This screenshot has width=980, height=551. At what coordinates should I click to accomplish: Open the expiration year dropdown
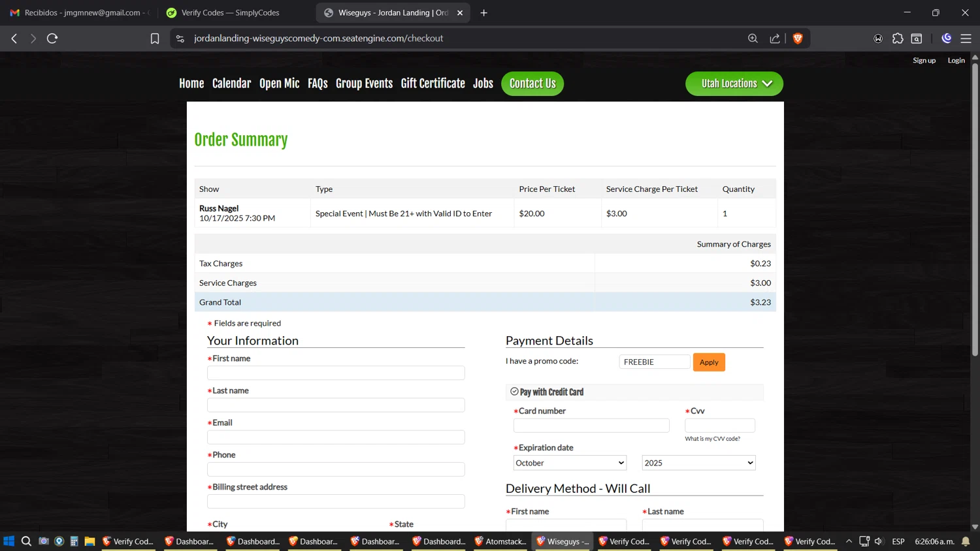698,463
